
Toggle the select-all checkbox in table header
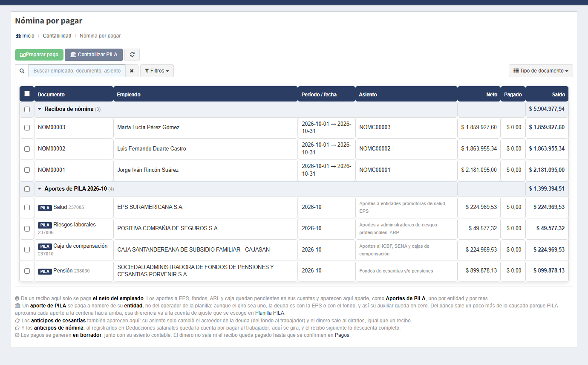point(27,94)
